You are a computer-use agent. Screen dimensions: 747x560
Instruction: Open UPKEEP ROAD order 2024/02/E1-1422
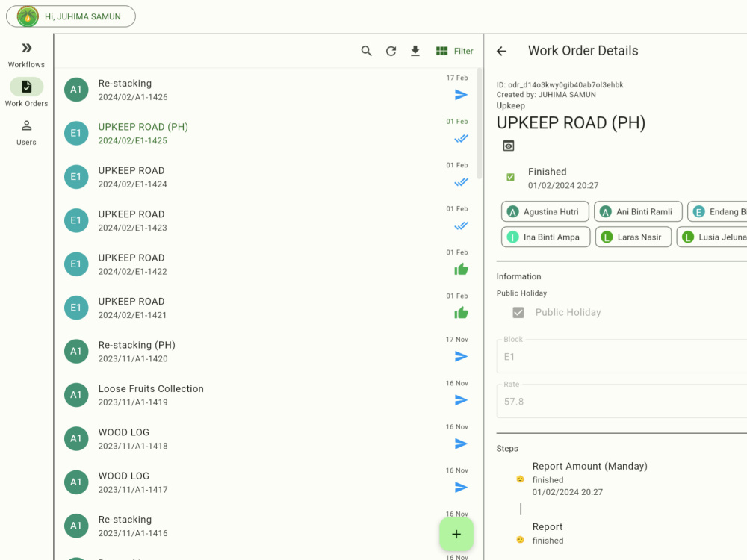pyautogui.click(x=267, y=264)
